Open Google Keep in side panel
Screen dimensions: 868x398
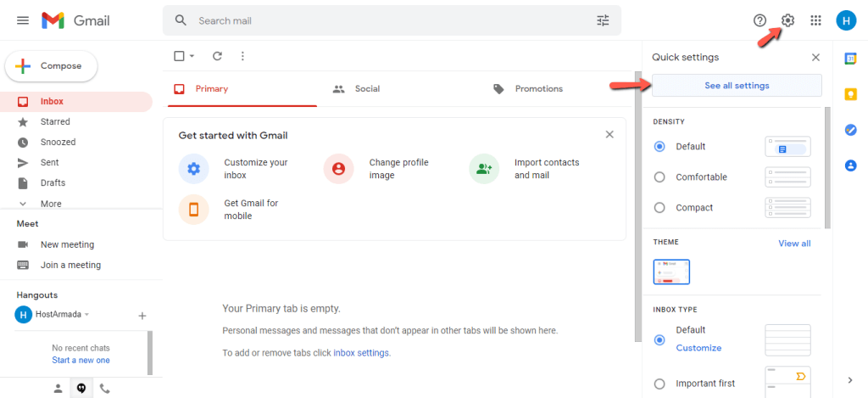[850, 94]
